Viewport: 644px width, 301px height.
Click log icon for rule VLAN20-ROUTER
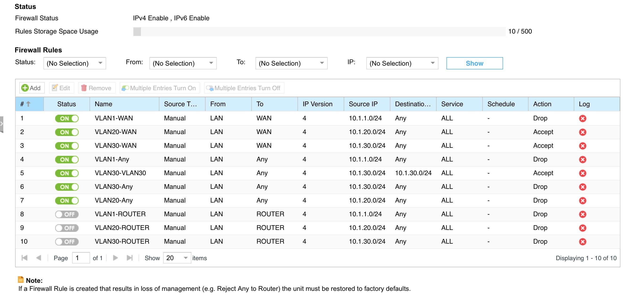coord(582,228)
